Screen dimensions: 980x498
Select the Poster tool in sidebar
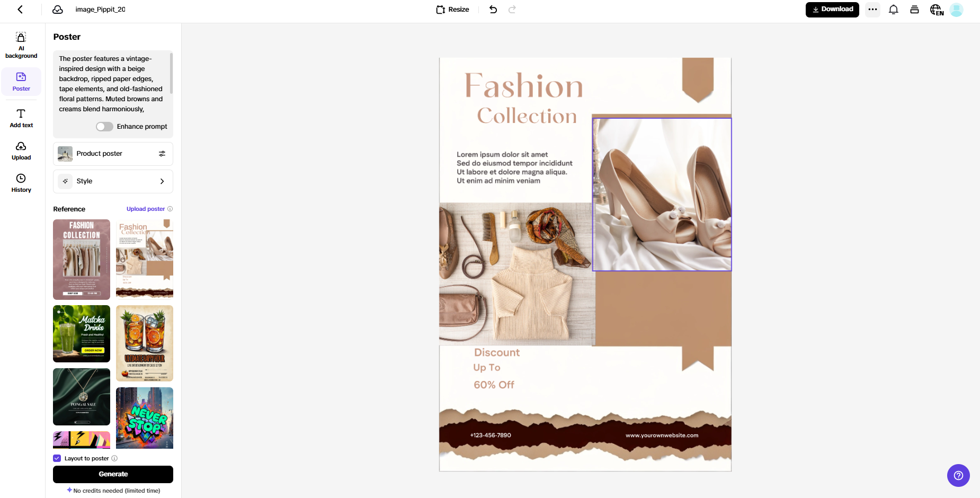(x=21, y=81)
